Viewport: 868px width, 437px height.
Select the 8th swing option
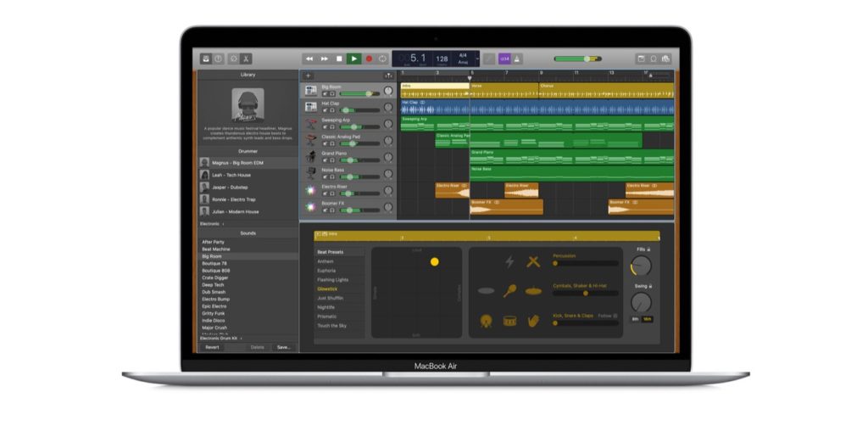coord(636,319)
